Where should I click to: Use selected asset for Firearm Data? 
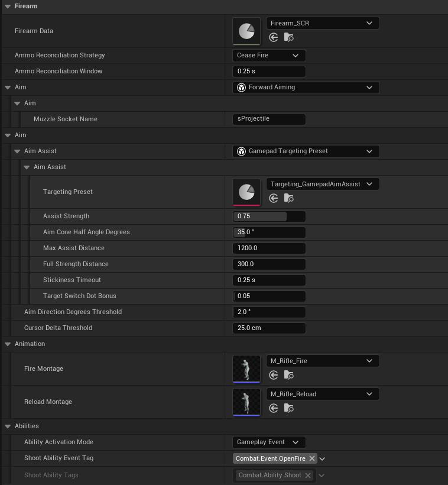pyautogui.click(x=273, y=37)
